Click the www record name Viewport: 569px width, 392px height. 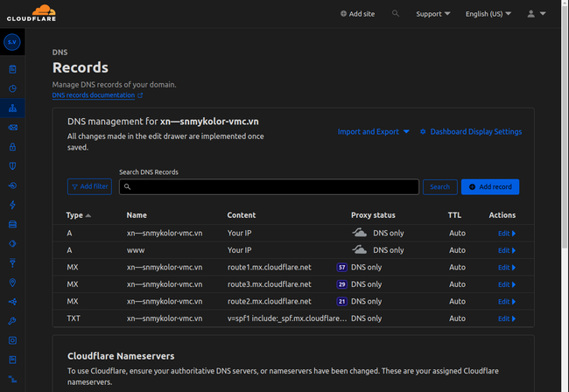136,250
